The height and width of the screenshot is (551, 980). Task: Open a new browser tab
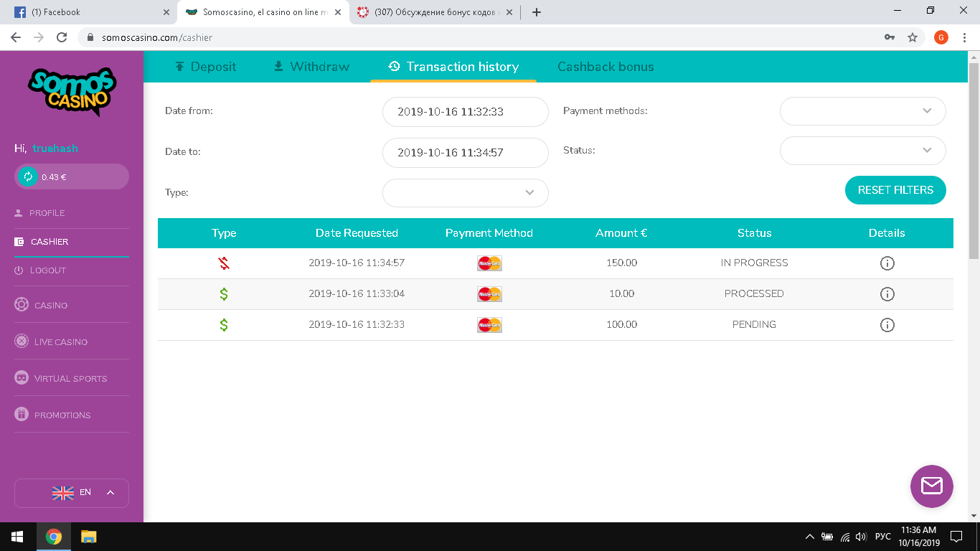(537, 12)
